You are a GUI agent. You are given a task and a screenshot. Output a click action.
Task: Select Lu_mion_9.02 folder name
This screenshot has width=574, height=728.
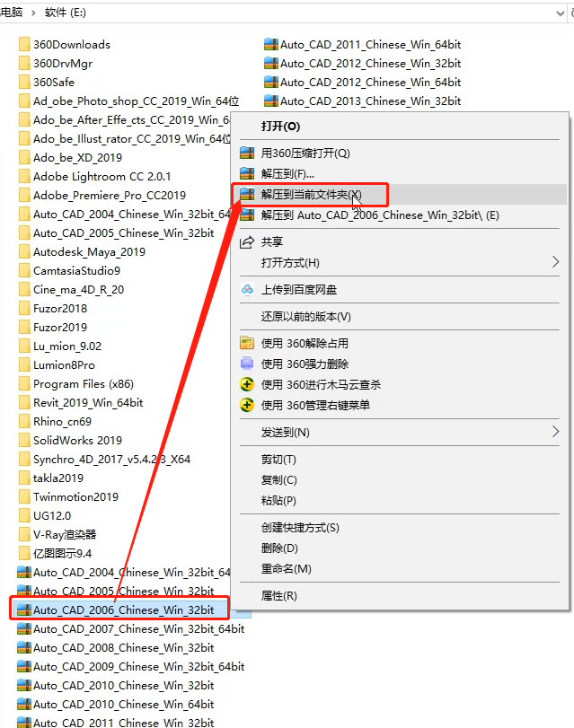67,346
